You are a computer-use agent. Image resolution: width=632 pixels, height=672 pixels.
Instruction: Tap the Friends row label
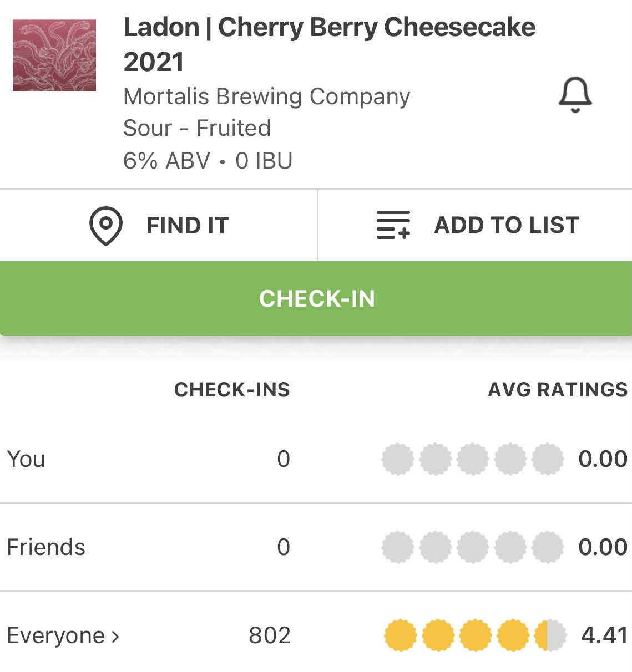click(x=46, y=547)
